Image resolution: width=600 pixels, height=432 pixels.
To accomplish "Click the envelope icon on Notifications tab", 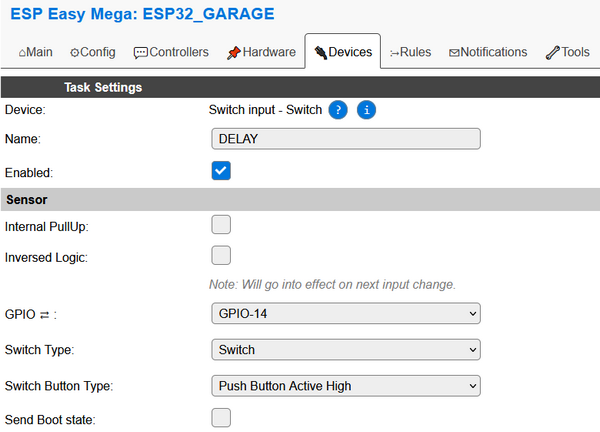I will [x=454, y=53].
